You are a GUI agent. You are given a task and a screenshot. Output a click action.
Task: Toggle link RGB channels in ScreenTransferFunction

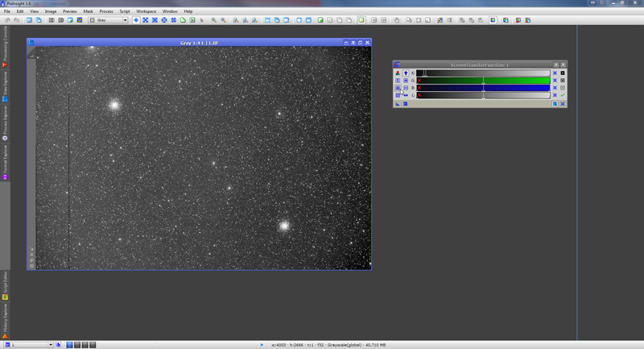[398, 73]
